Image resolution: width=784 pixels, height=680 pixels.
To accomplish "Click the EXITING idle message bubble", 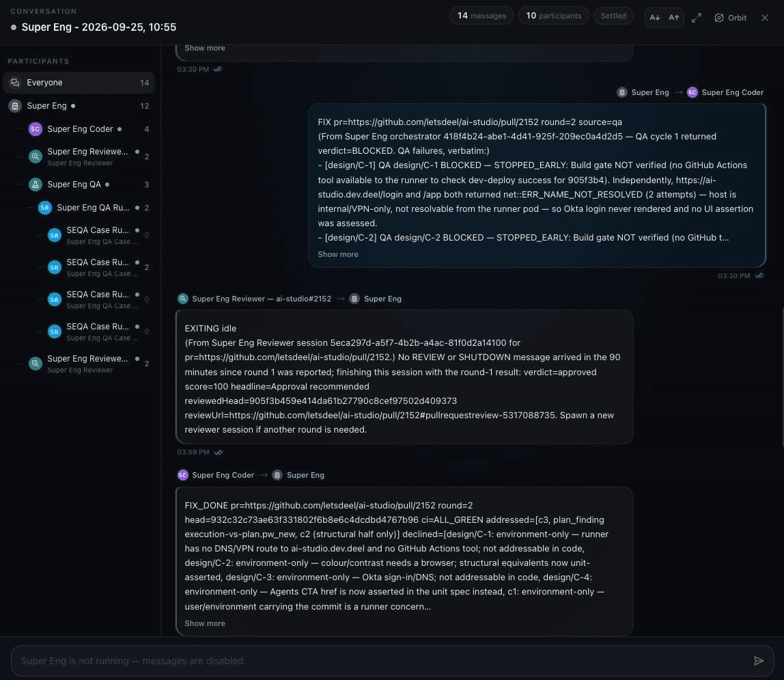I will click(x=404, y=377).
